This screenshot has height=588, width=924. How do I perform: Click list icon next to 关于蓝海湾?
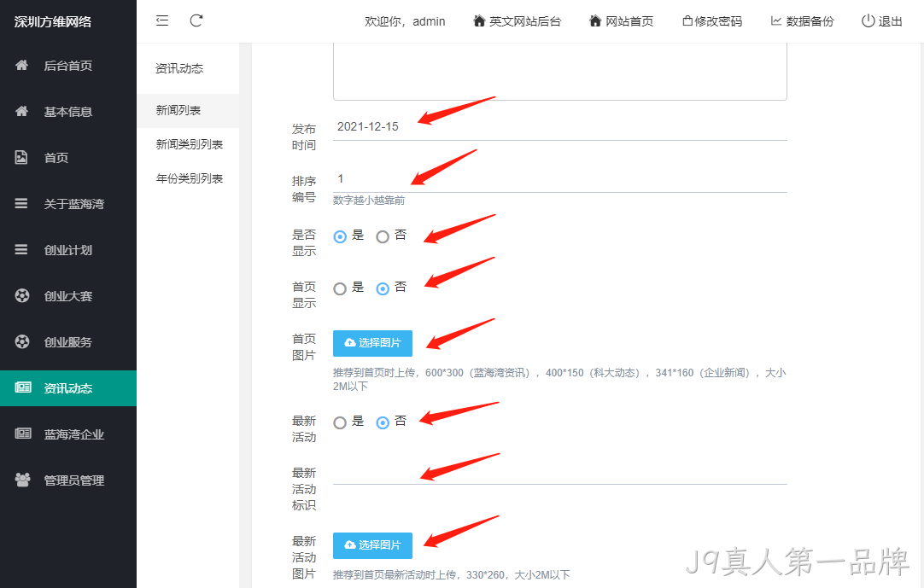(21, 203)
